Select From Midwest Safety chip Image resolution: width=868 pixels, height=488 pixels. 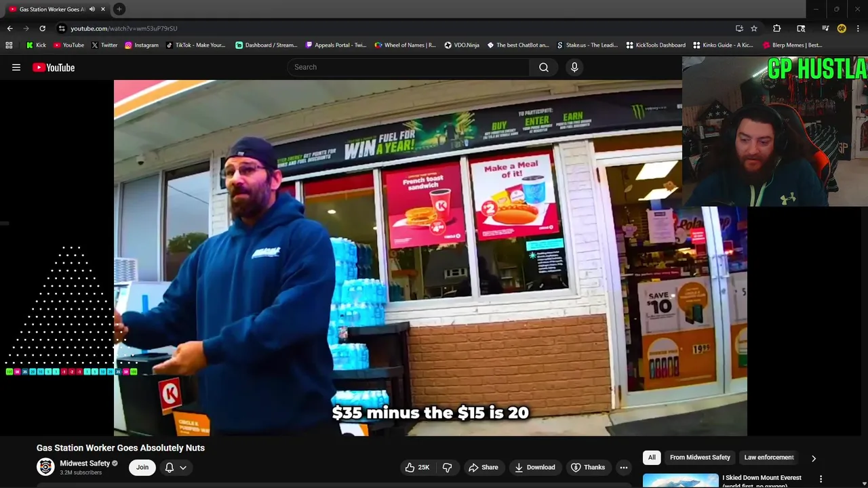click(700, 457)
